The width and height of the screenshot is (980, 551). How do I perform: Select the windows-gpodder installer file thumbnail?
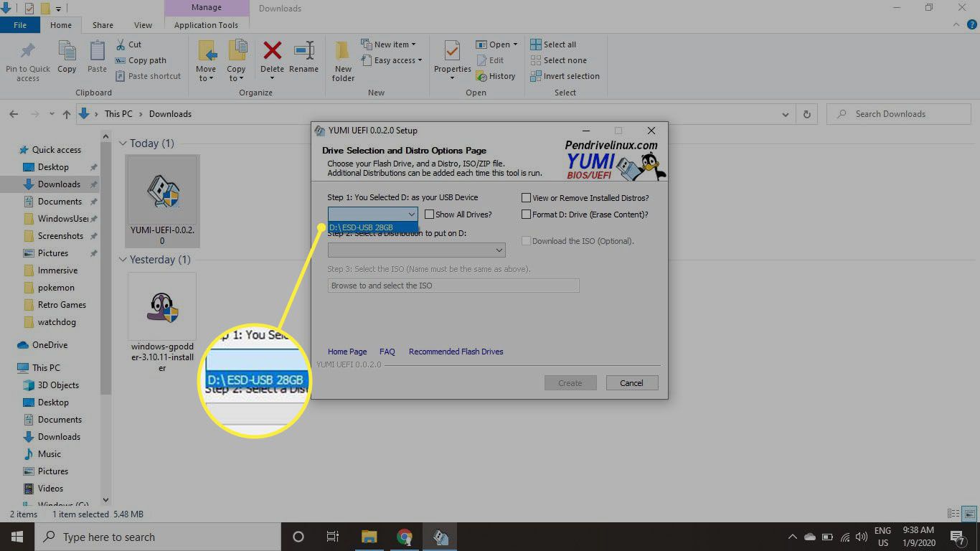click(162, 306)
